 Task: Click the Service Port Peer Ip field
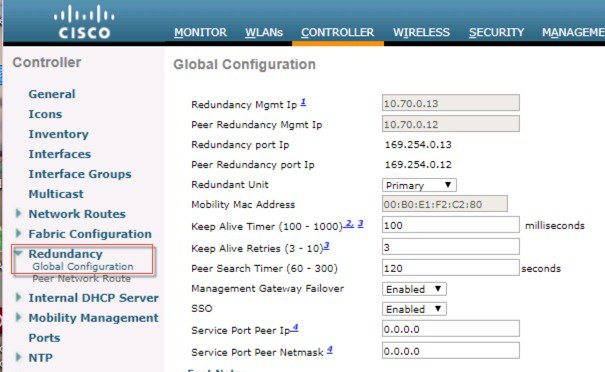pos(451,329)
